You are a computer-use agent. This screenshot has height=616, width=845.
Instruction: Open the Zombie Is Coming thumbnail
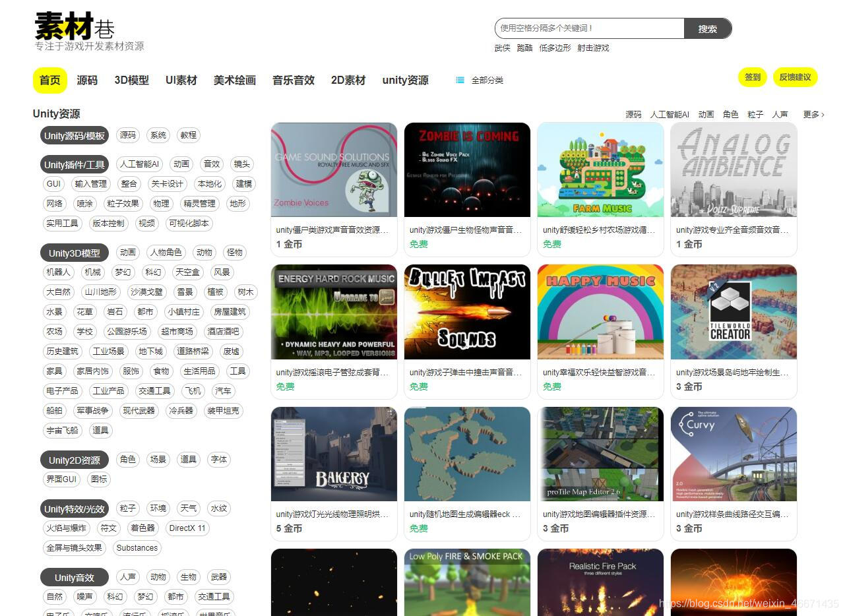(468, 169)
